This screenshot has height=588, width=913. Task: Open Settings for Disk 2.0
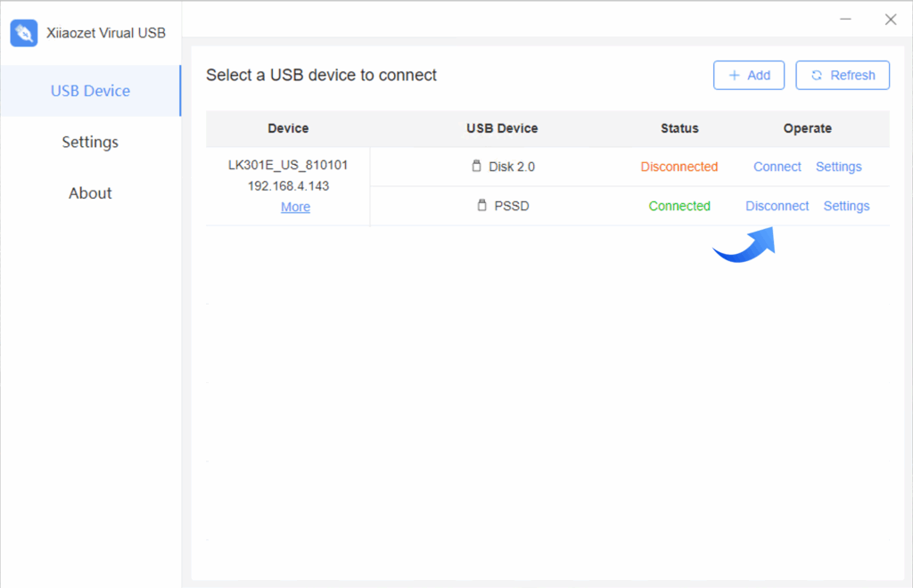(x=838, y=167)
